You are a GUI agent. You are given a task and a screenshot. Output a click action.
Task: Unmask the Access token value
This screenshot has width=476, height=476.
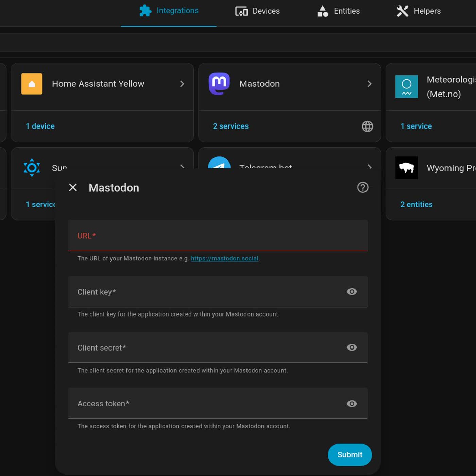(x=352, y=404)
